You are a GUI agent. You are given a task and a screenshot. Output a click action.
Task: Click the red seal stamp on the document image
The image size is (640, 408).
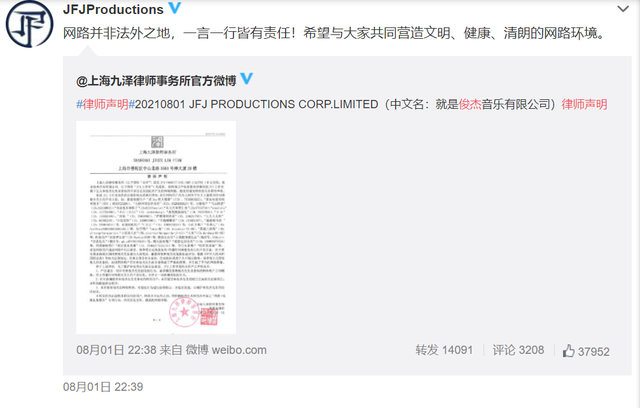click(184, 312)
